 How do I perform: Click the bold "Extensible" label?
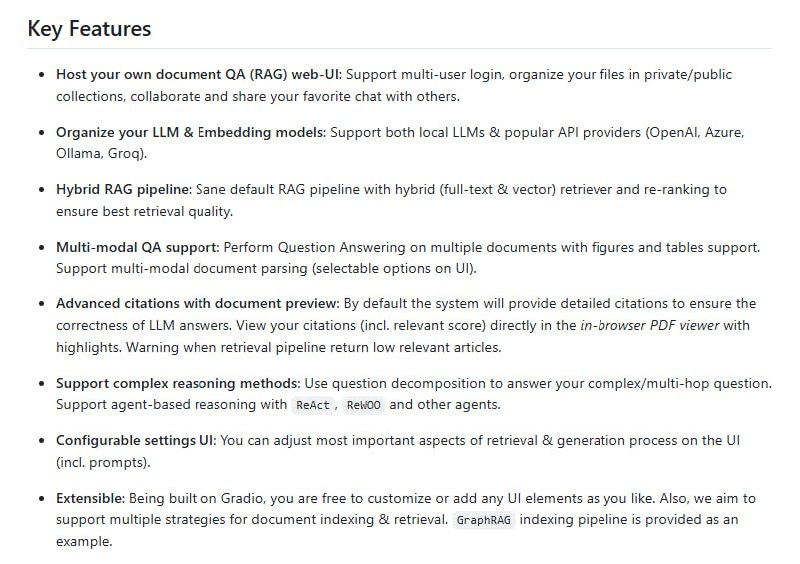[91, 498]
